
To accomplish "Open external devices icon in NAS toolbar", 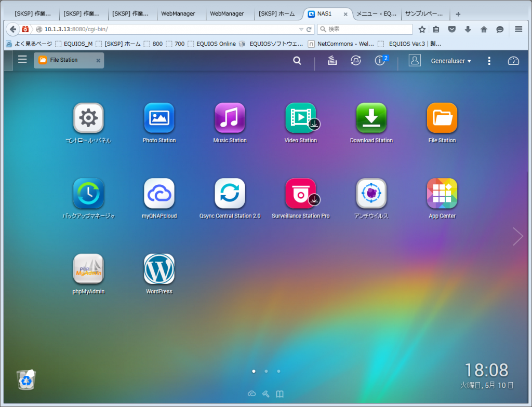I will point(355,60).
